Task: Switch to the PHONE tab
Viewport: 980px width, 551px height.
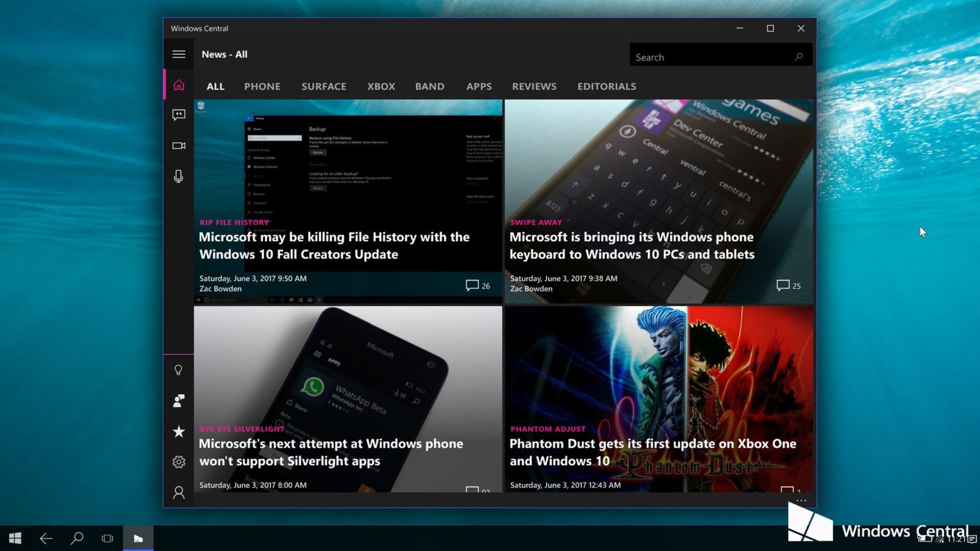Action: (262, 87)
